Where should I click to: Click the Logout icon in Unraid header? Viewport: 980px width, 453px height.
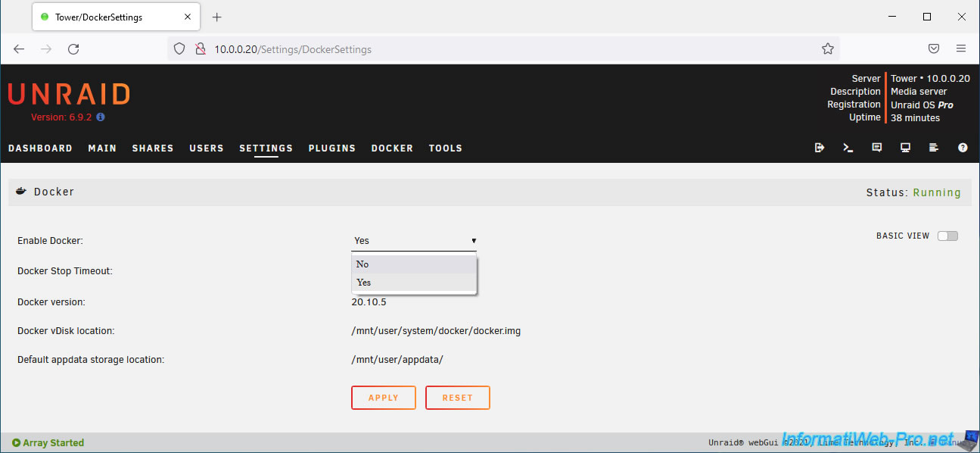pos(820,148)
